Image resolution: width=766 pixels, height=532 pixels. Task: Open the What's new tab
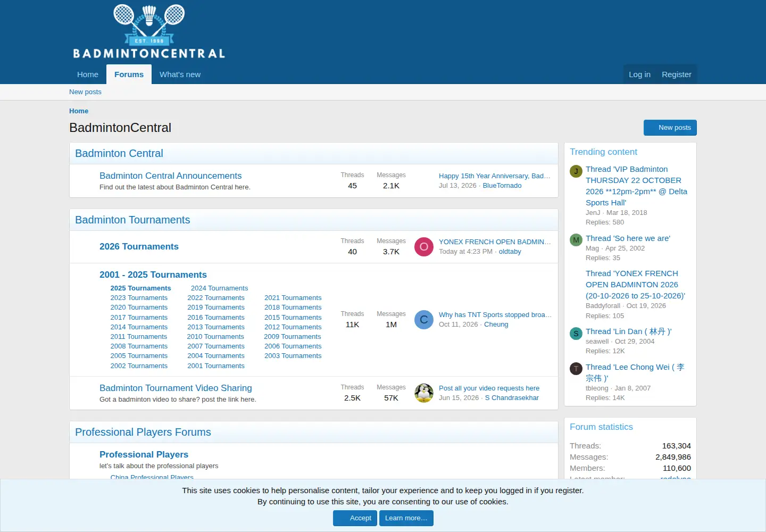(180, 74)
